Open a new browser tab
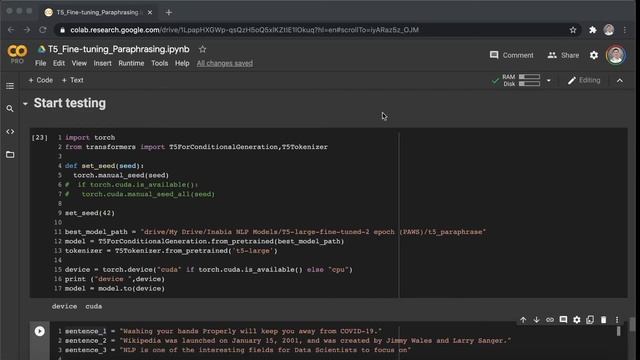The height and width of the screenshot is (360, 640). click(169, 13)
